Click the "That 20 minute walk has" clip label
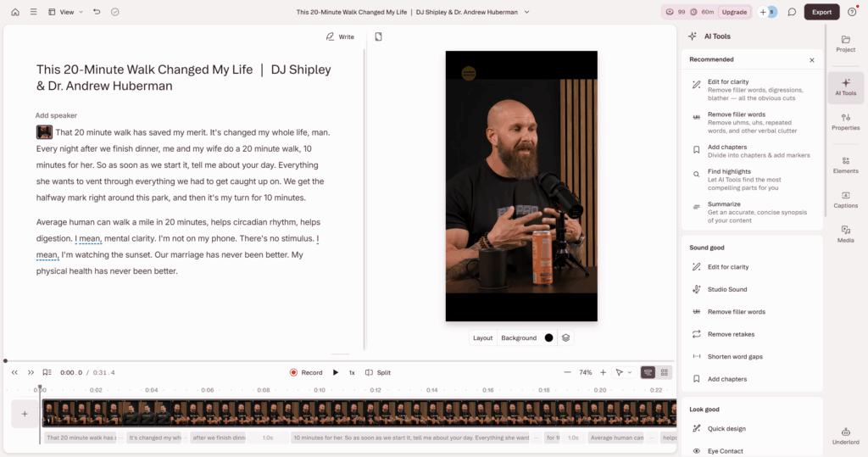 click(x=81, y=437)
